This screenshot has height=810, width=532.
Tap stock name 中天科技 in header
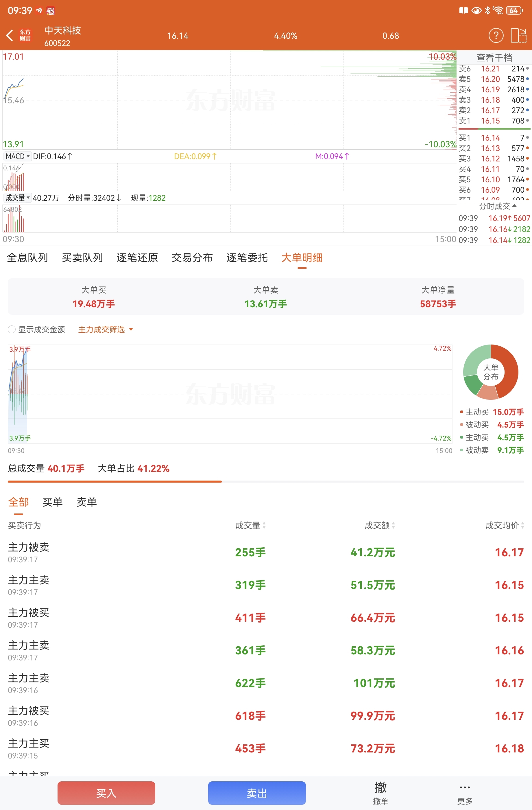tap(62, 30)
